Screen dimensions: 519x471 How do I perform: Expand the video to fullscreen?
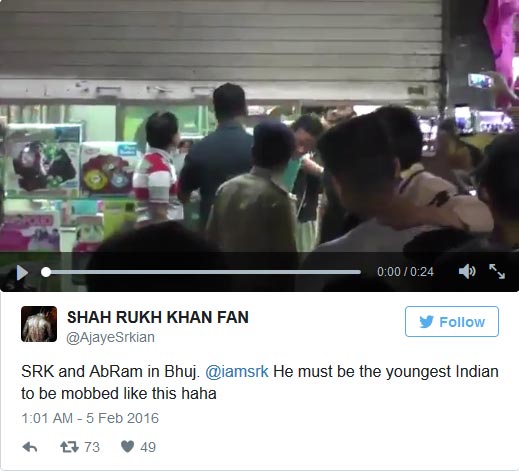[x=497, y=271]
